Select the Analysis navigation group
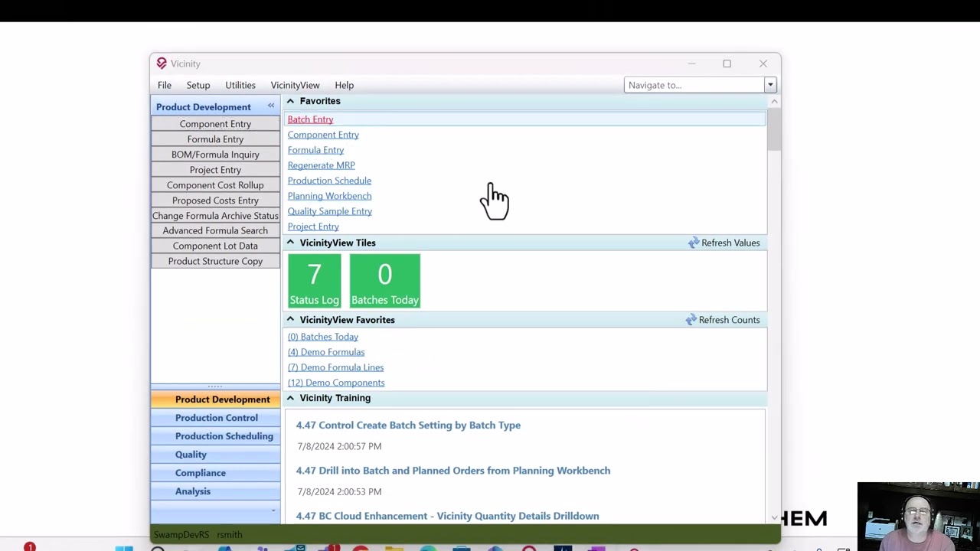The image size is (980, 551). (x=216, y=491)
